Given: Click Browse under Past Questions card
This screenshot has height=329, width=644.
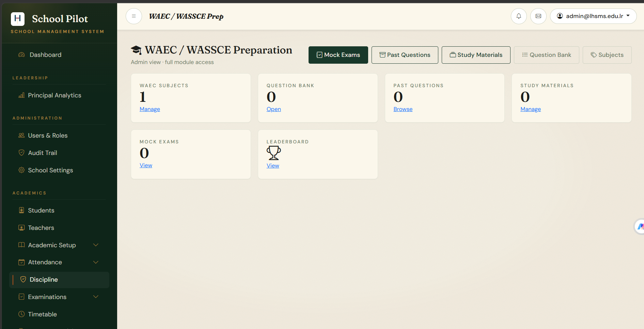Looking at the screenshot, I should (403, 109).
